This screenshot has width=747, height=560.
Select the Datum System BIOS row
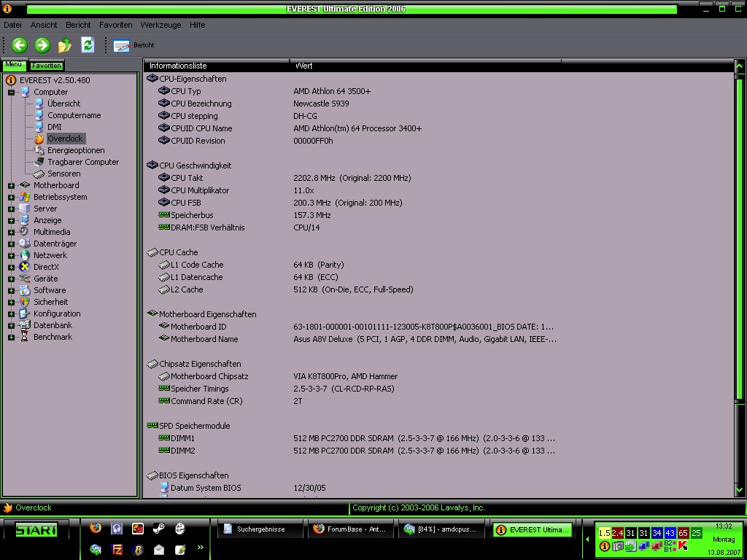coord(438,488)
